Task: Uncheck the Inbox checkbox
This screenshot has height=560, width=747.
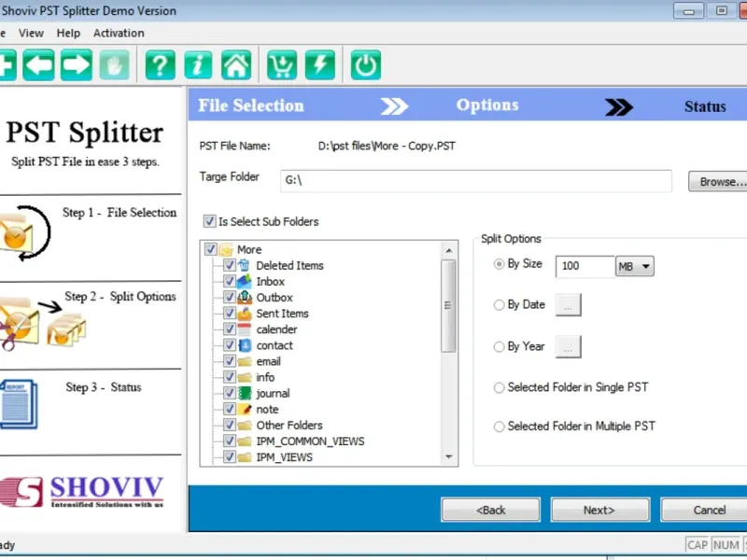Action: pos(229,281)
